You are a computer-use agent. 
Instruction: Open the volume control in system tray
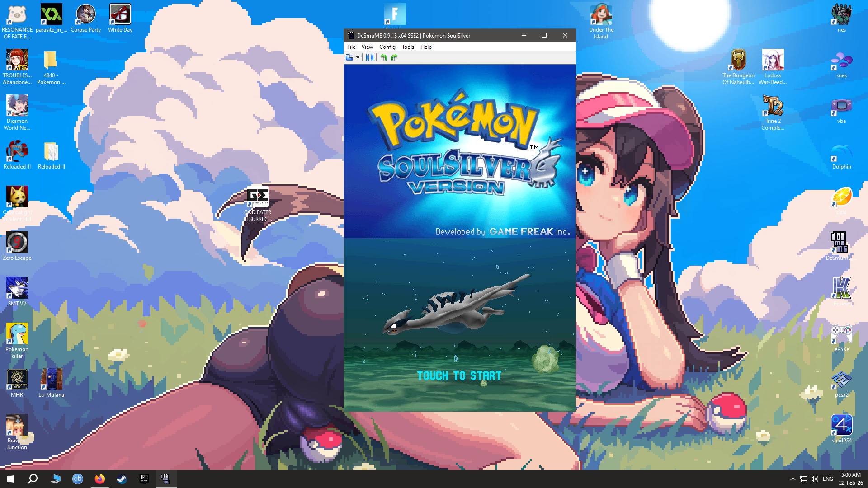click(814, 479)
